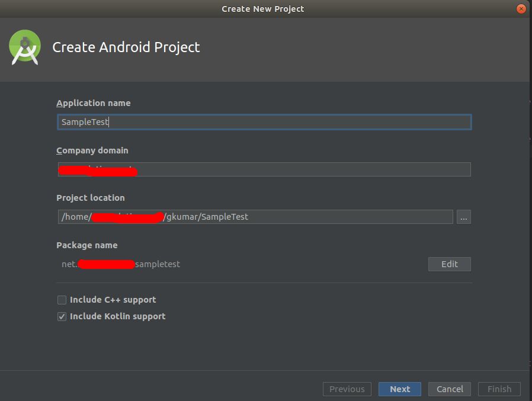Cancel project creation

point(450,389)
